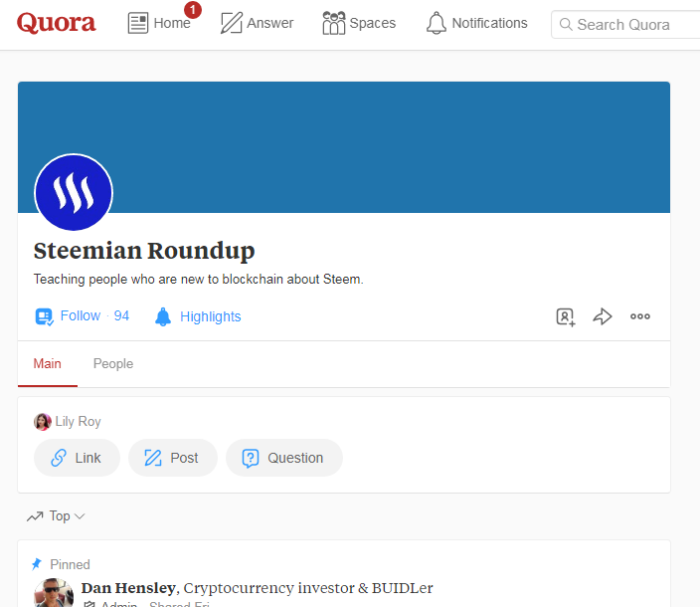This screenshot has width=700, height=607.
Task: Open the three-dots more options menu
Action: (639, 316)
